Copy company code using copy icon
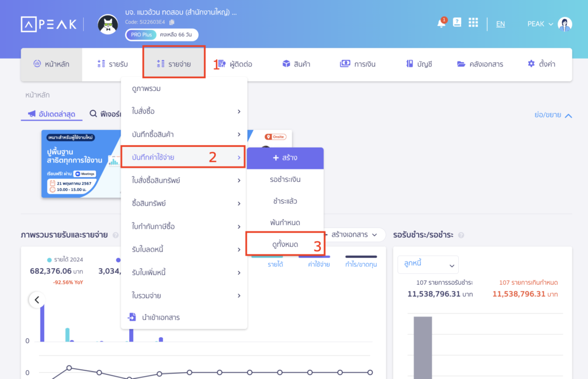This screenshot has height=379, width=588. pyautogui.click(x=172, y=22)
